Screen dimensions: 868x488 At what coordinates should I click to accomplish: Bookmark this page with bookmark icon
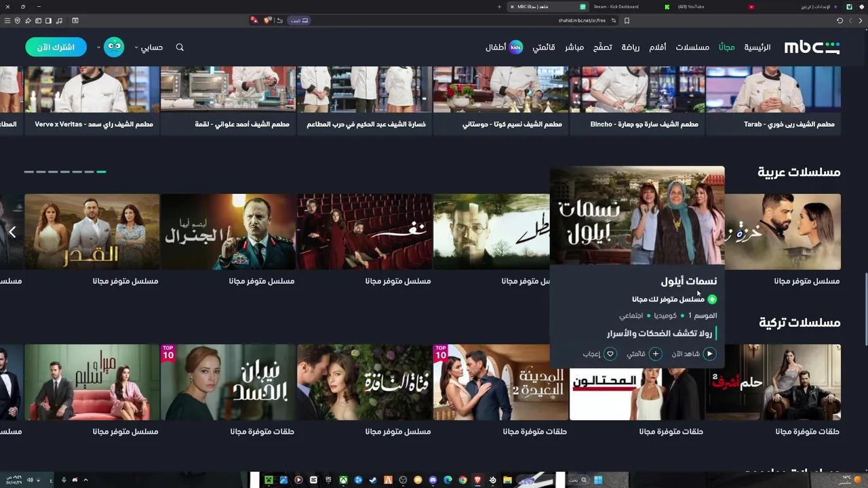click(627, 20)
